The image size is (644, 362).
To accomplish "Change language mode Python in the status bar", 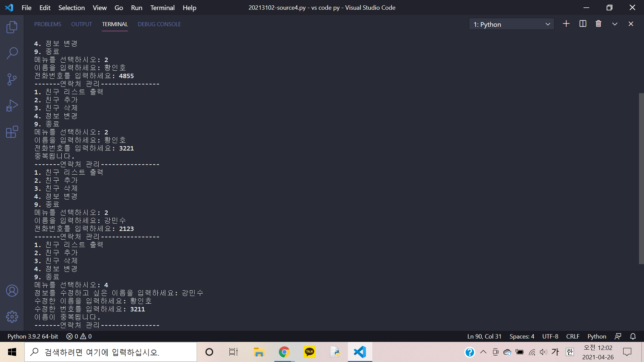I will coord(597,336).
